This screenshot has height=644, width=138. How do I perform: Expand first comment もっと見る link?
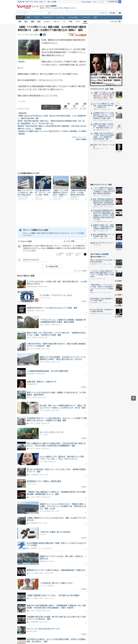click(x=32, y=251)
